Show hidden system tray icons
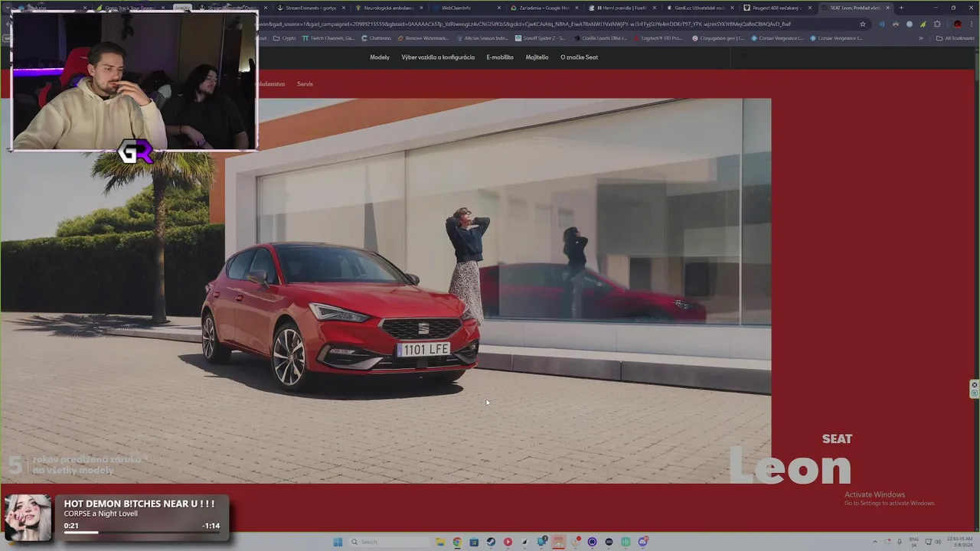This screenshot has width=980, height=551. (876, 542)
